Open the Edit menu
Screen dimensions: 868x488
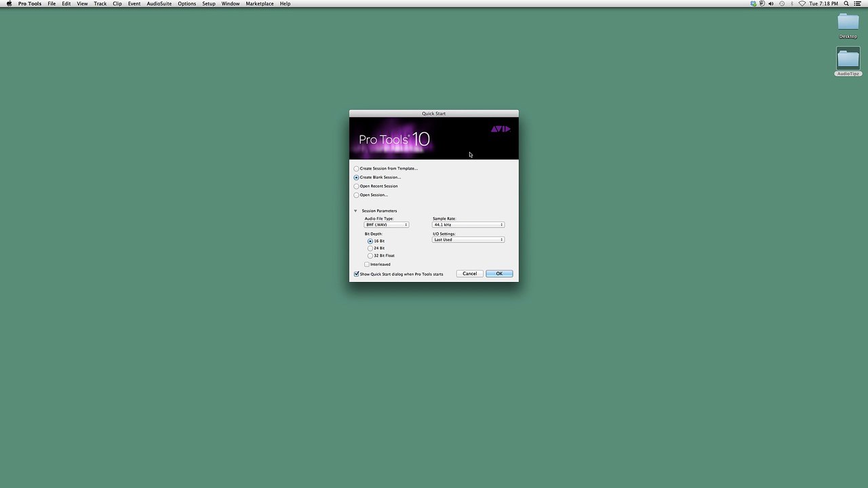[x=66, y=3]
